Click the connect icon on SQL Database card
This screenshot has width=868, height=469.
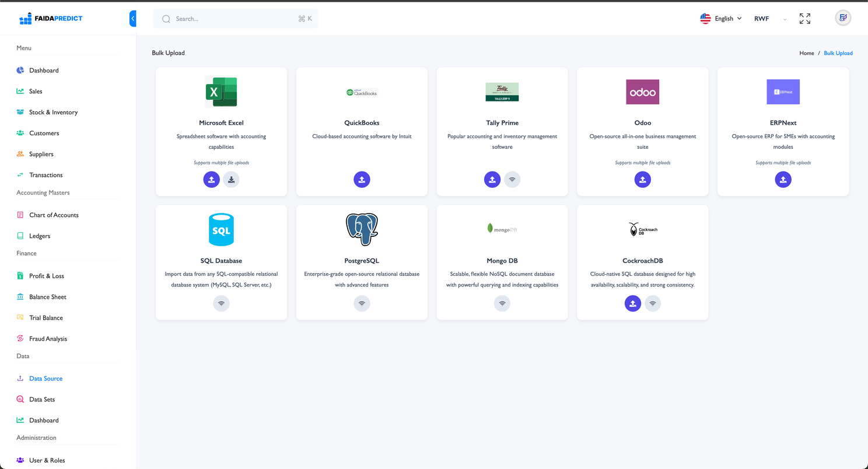221,303
